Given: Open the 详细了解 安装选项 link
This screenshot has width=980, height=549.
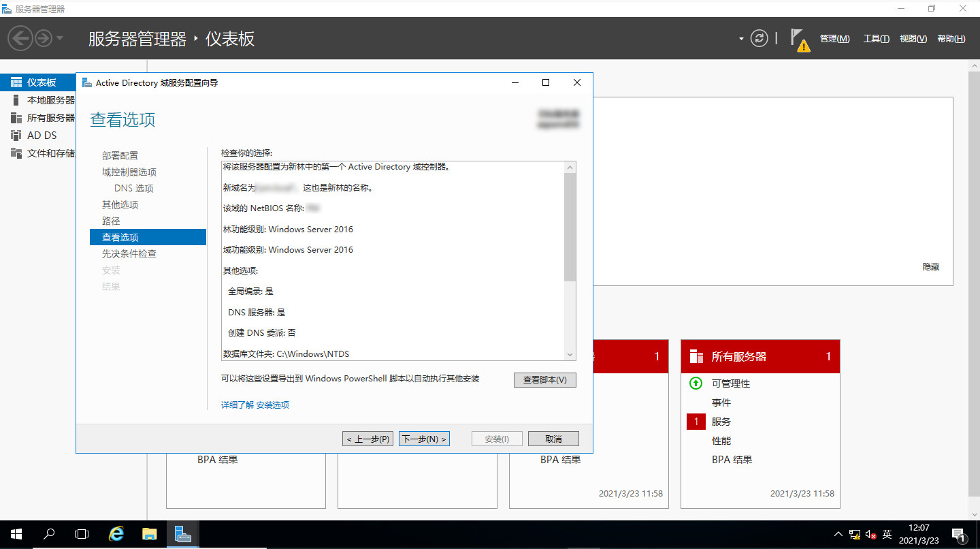Looking at the screenshot, I should [x=255, y=405].
